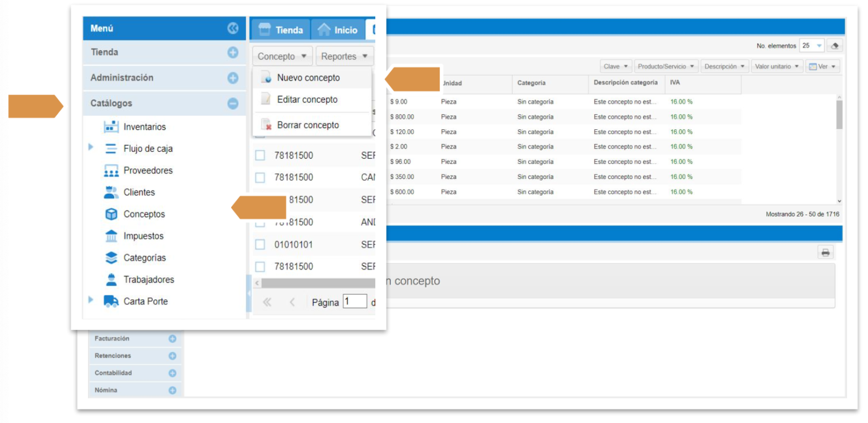Check the last 78181500 row checkbox
The image size is (868, 423).
260,267
